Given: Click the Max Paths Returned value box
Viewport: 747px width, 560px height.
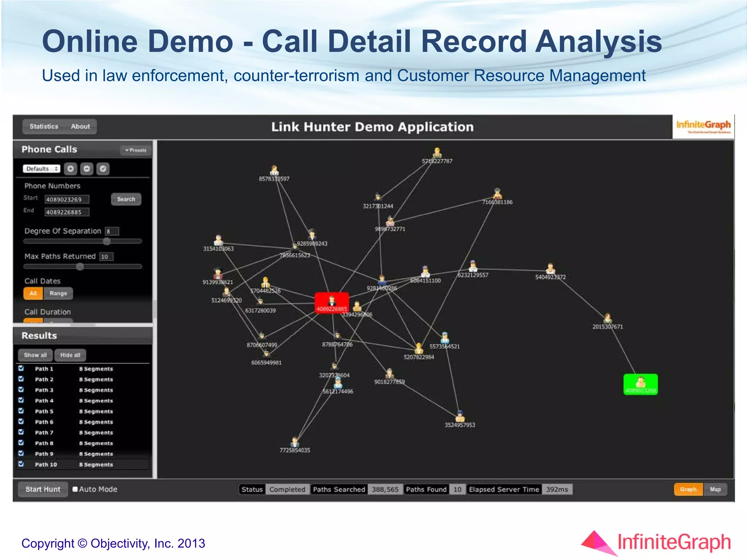Looking at the screenshot, I should point(107,257).
